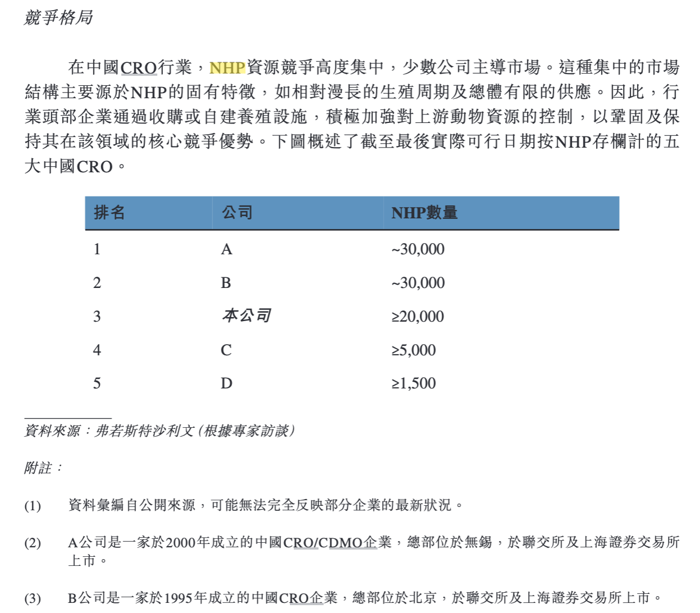This screenshot has width=700, height=613.
Task: Click company cell B
Action: coord(226,282)
